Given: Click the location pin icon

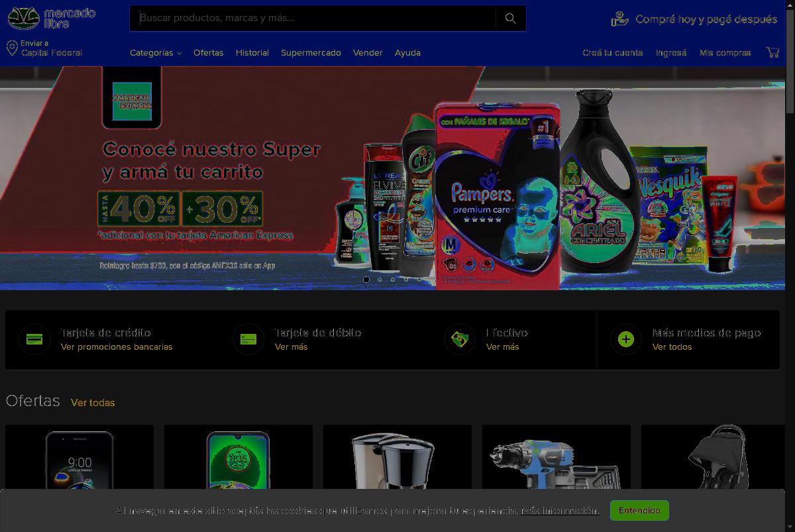Looking at the screenshot, I should (x=12, y=48).
